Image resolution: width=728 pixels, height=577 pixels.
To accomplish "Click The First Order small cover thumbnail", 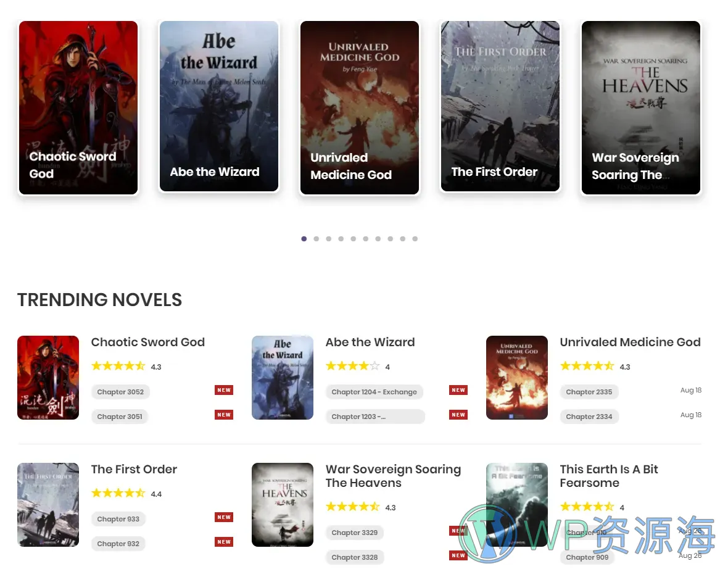I will 48,505.
